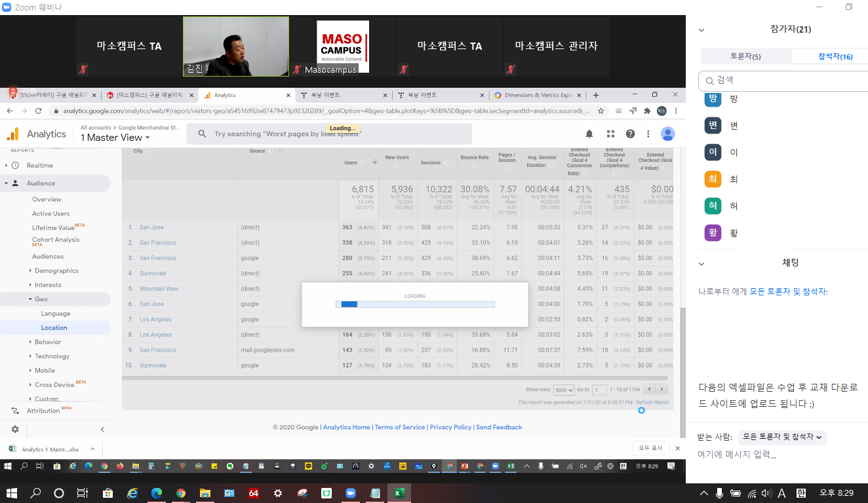The width and height of the screenshot is (868, 503).
Task: Bookmark page with the star icon
Action: (x=601, y=111)
